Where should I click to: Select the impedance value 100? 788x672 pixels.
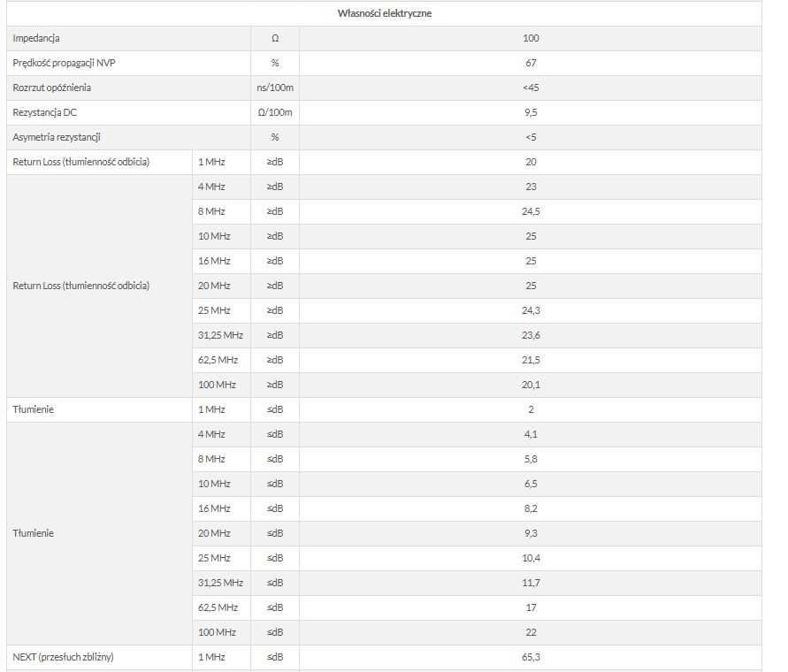coord(531,38)
